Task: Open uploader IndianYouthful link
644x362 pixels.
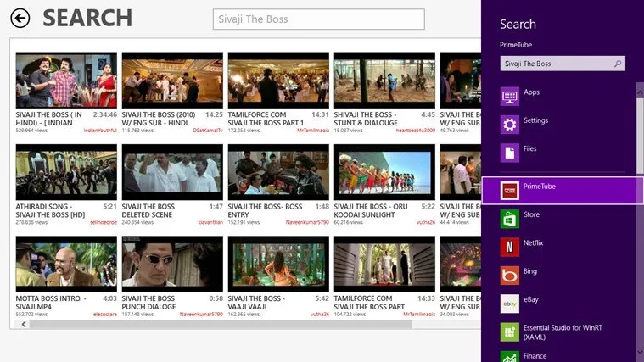Action: [100, 131]
